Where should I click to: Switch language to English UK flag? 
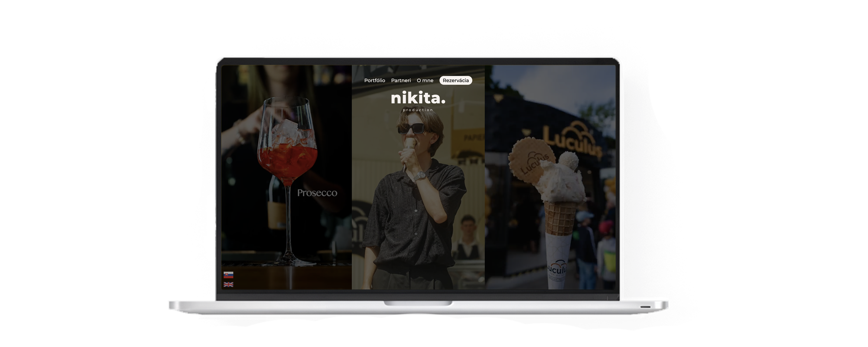(228, 285)
